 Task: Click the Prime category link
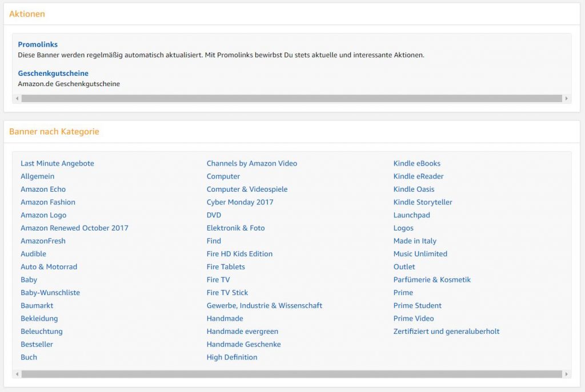pyautogui.click(x=403, y=293)
